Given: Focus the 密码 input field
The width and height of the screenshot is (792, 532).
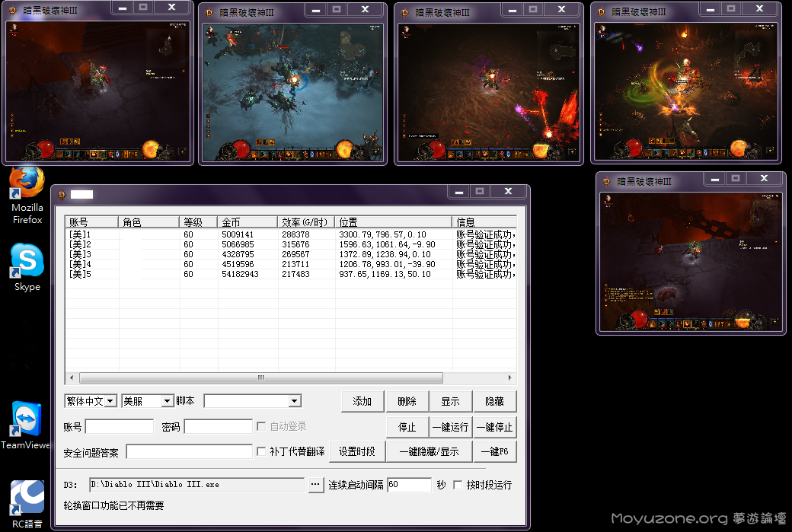Looking at the screenshot, I should coord(219,427).
